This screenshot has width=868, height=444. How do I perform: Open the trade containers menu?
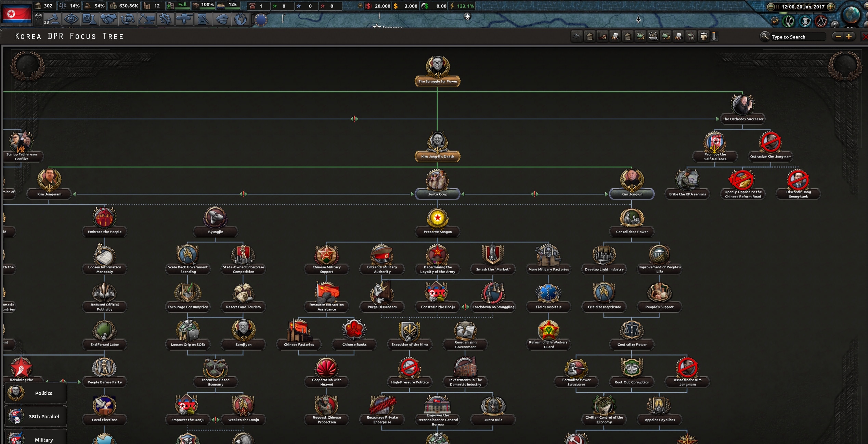coord(127,19)
